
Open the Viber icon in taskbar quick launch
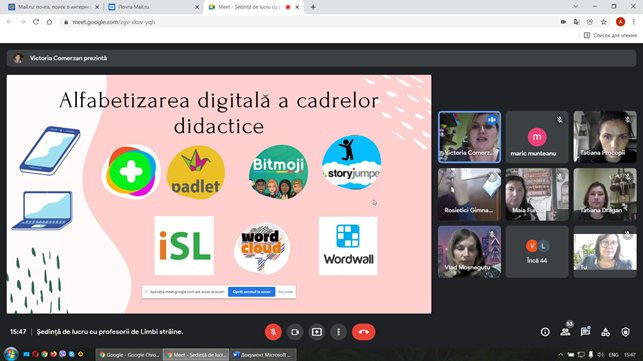(62, 354)
